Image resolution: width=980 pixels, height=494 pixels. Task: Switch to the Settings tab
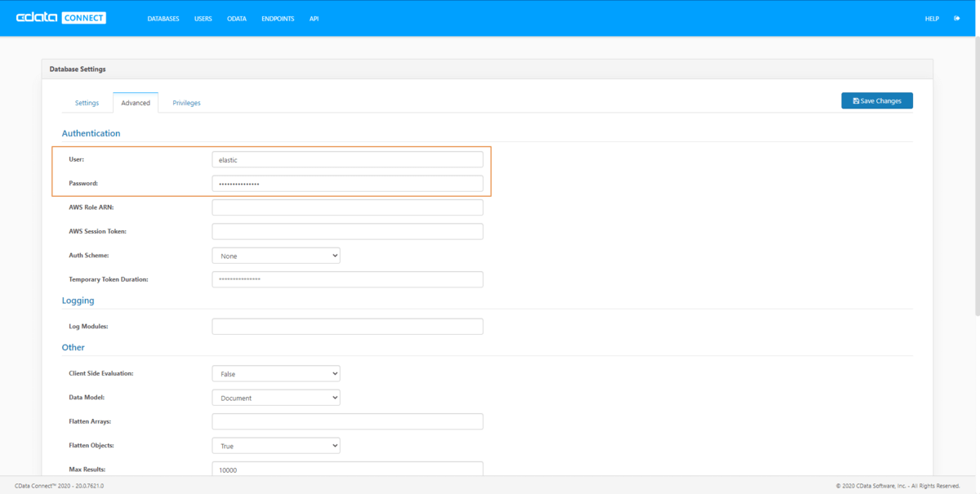point(87,103)
